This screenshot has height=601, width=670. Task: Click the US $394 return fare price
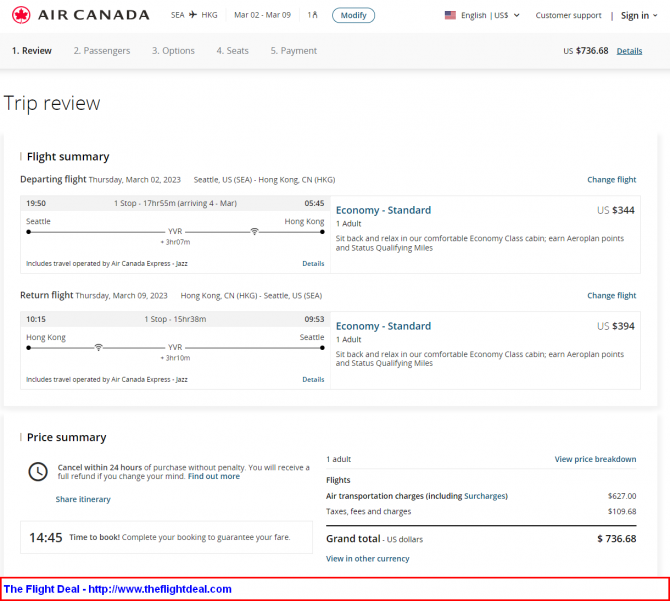(616, 326)
